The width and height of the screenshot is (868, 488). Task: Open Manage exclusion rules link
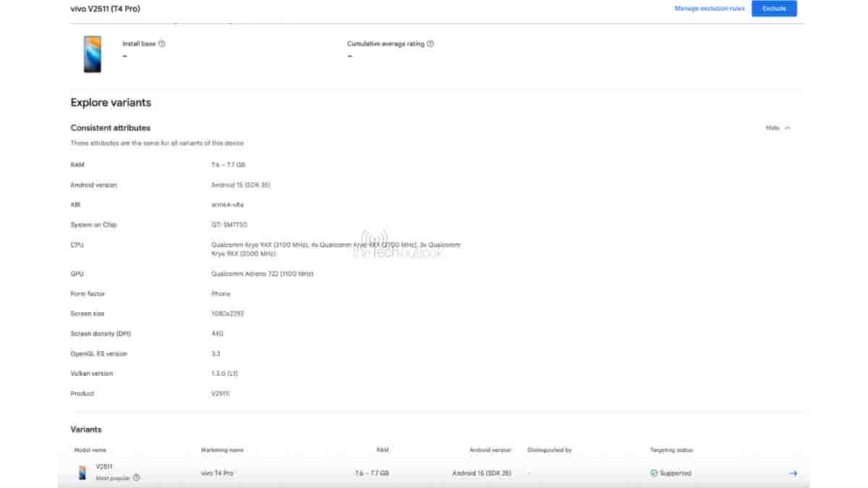tap(709, 9)
